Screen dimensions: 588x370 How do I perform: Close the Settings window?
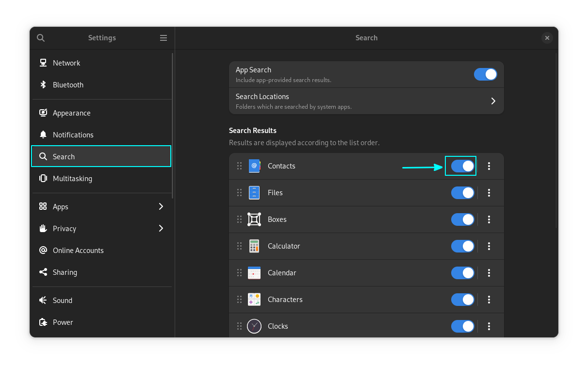pyautogui.click(x=547, y=38)
